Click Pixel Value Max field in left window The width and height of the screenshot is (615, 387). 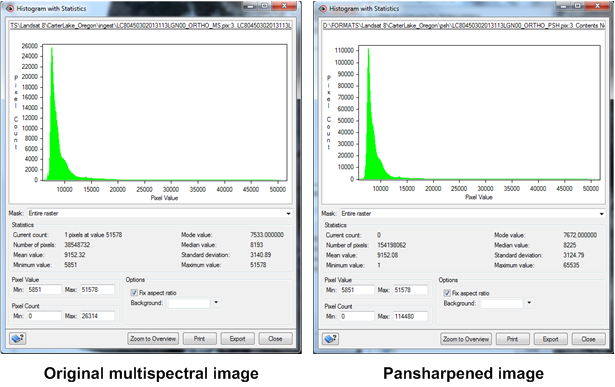(x=97, y=290)
